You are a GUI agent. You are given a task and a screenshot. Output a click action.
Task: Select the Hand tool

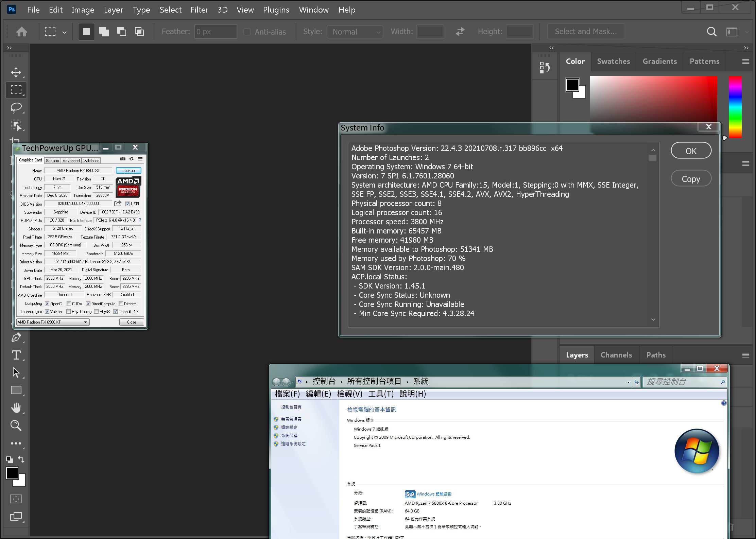click(x=16, y=408)
